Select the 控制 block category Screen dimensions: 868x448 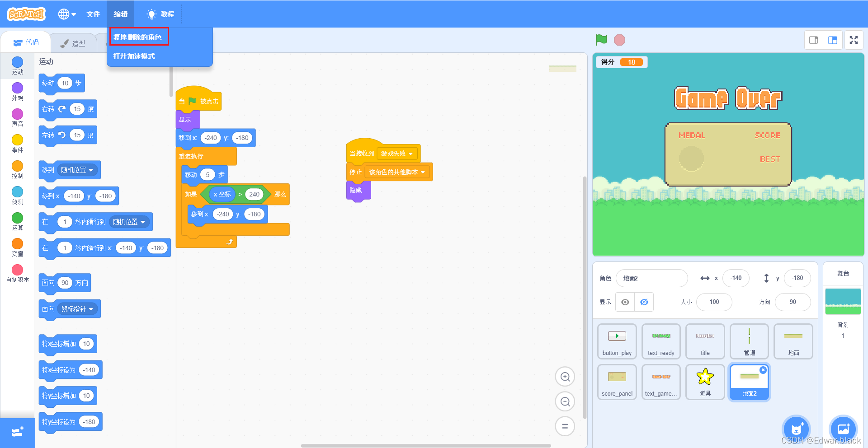click(18, 169)
